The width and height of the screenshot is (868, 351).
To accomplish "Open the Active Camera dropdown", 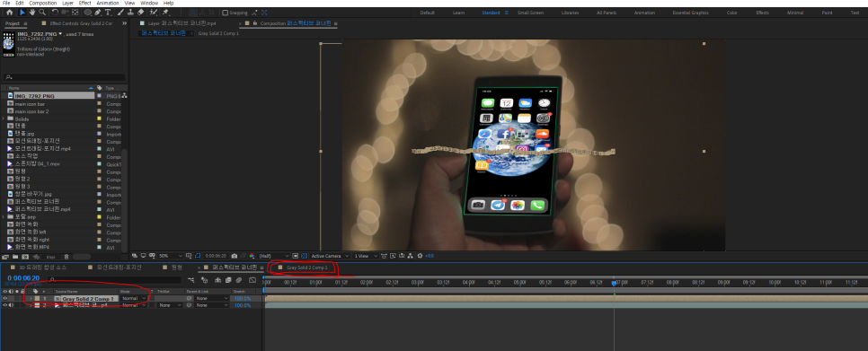I will click(330, 256).
